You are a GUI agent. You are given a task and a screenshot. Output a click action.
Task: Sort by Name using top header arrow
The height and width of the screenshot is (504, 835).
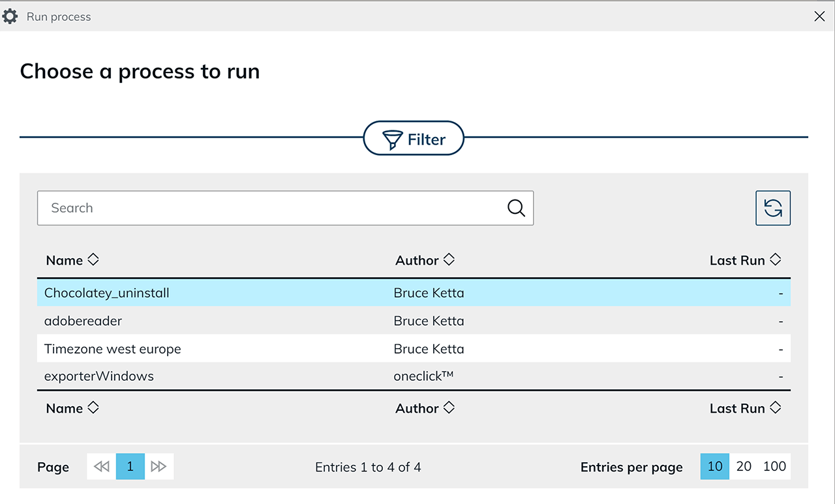click(x=93, y=259)
